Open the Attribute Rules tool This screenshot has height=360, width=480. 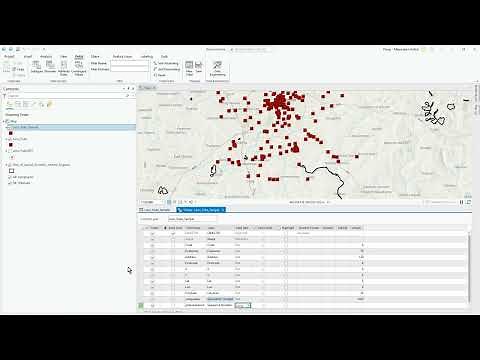[x=64, y=68]
